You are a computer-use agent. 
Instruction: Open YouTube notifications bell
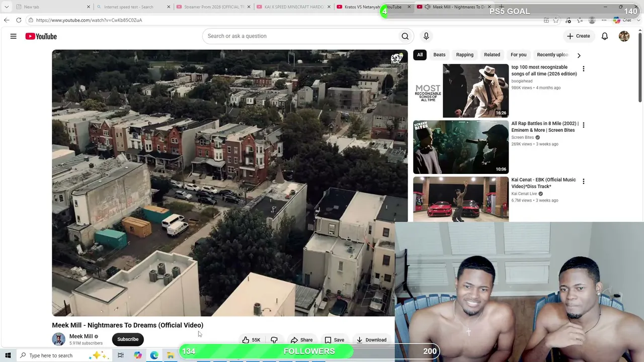[605, 36]
